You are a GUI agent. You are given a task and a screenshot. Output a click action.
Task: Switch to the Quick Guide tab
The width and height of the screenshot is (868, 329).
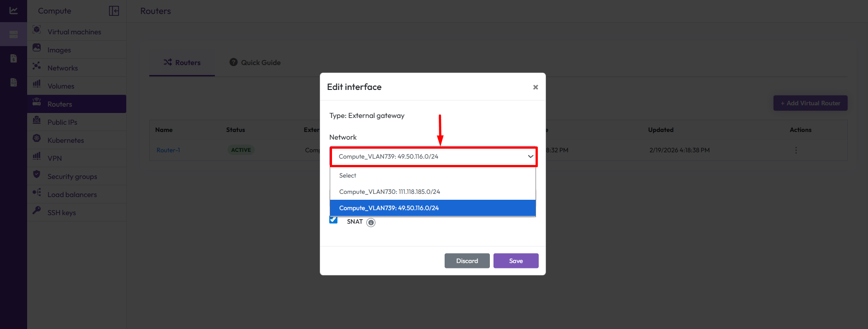pyautogui.click(x=255, y=63)
